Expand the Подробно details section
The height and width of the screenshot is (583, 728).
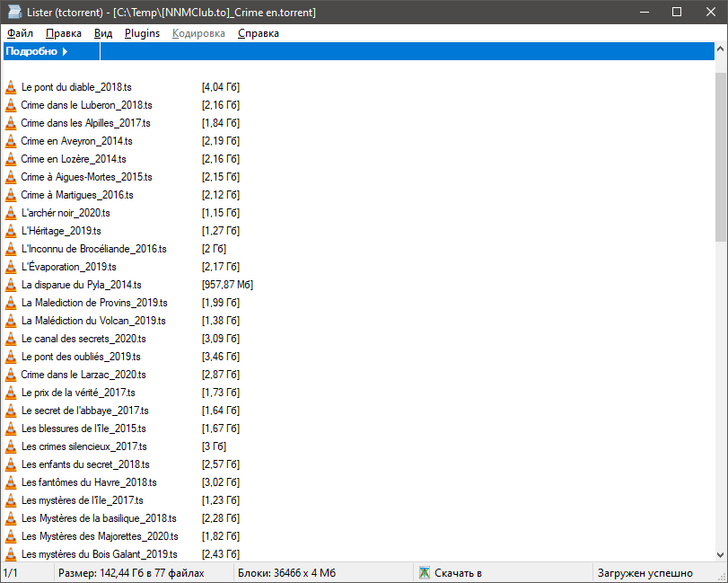coord(37,51)
